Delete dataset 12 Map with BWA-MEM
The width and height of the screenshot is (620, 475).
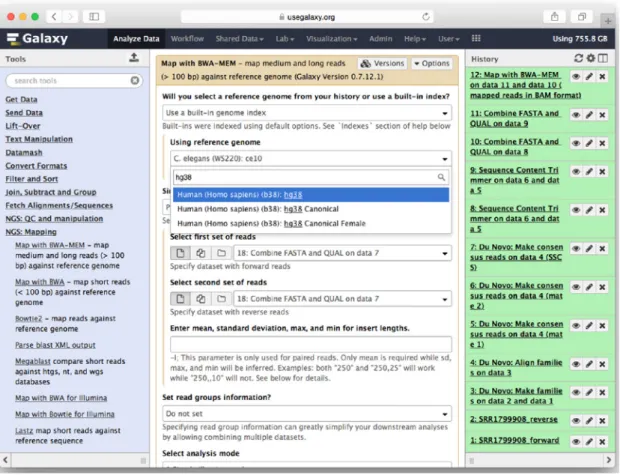[x=602, y=76]
